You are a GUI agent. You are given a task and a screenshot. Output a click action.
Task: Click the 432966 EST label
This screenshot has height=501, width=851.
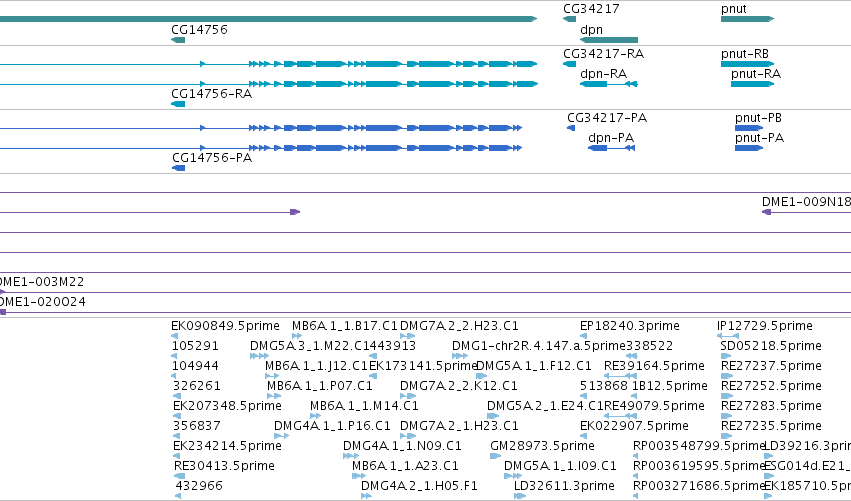199,486
